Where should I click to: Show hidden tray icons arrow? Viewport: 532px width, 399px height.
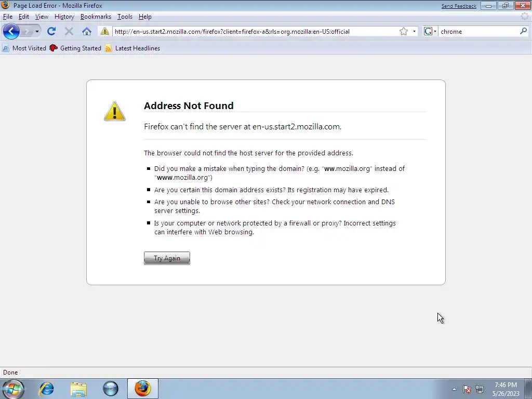[x=454, y=389]
